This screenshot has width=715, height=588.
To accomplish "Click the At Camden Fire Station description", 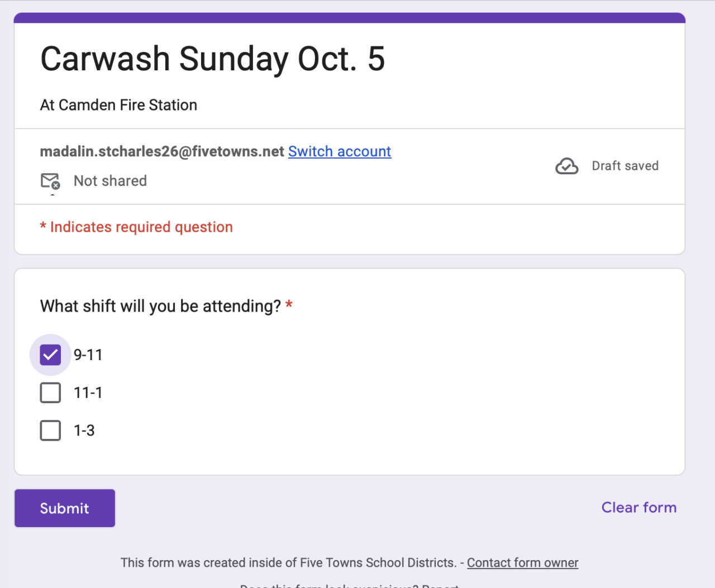I will (118, 105).
